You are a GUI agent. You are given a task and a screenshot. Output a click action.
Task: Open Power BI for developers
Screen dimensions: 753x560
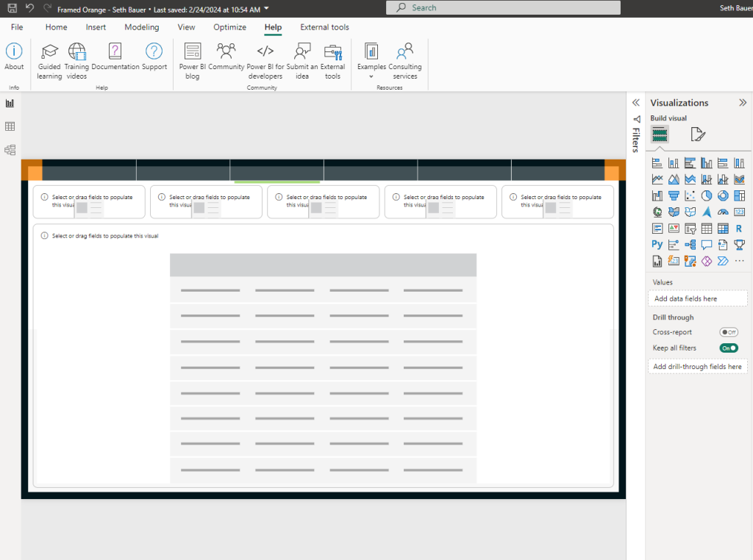265,62
